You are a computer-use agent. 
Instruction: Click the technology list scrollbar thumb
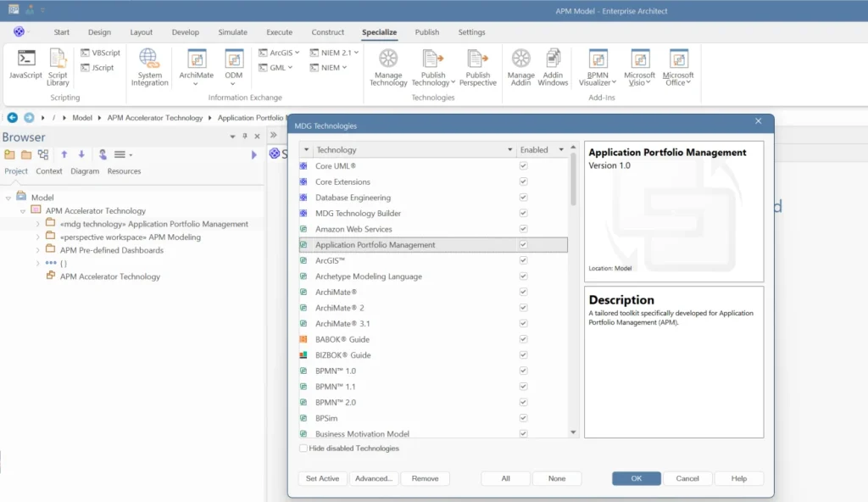(x=573, y=180)
